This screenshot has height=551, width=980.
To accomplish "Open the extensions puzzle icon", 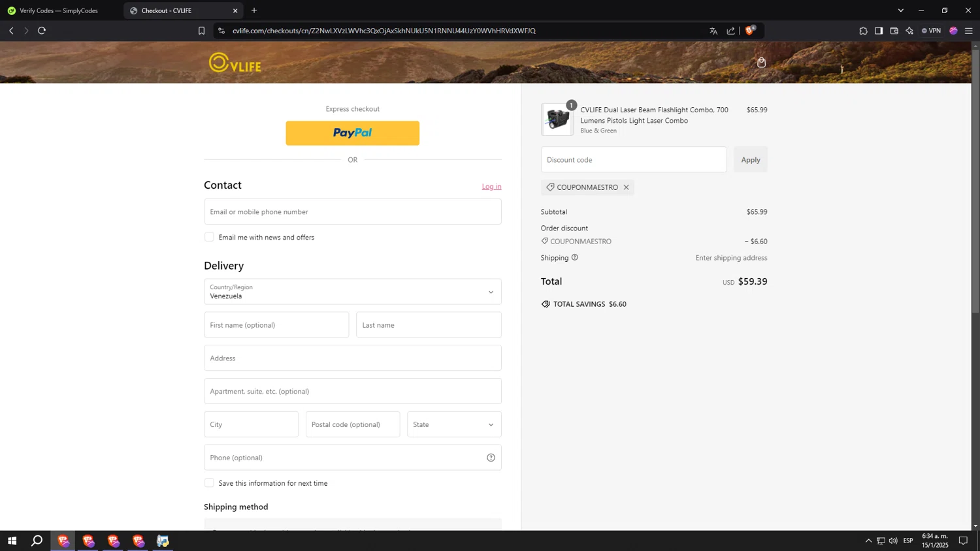I will click(863, 31).
